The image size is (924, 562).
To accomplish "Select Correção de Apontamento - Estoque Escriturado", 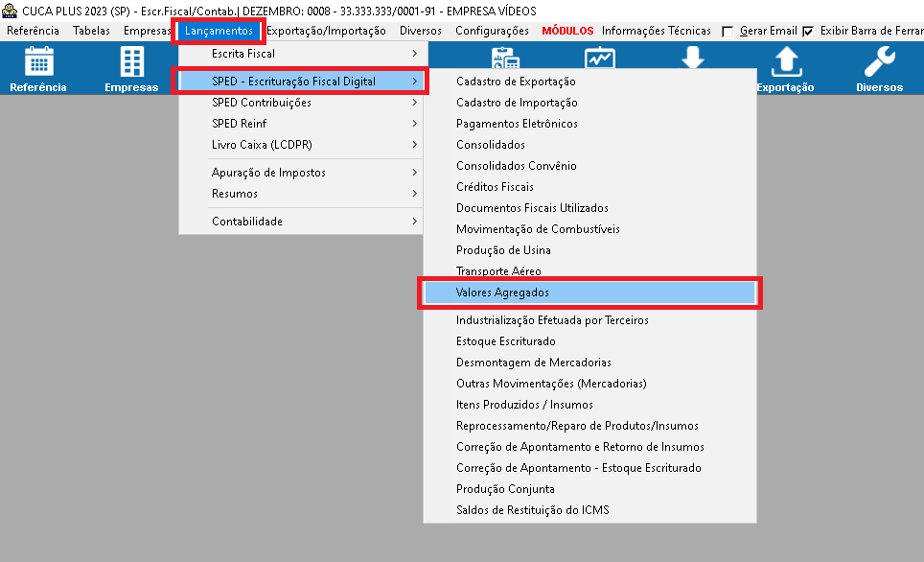I will coord(589,468).
